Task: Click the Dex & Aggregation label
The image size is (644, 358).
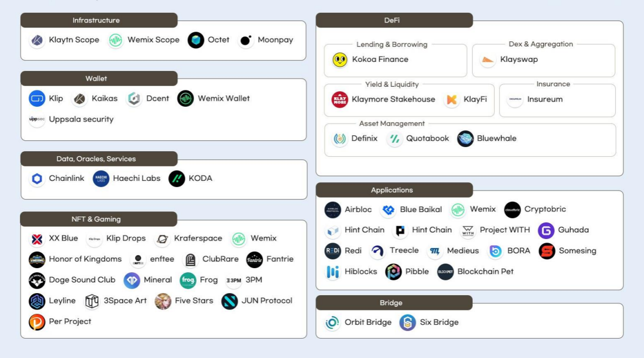Action: tap(541, 44)
